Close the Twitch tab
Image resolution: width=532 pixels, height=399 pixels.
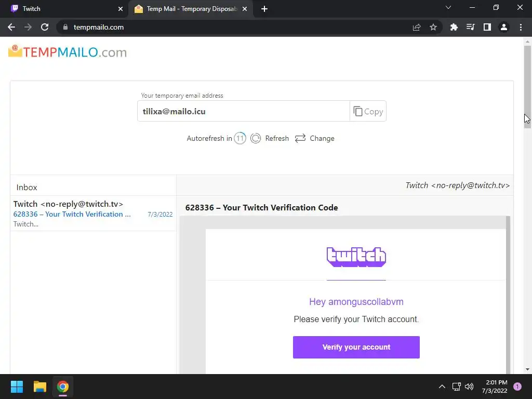[x=121, y=9]
